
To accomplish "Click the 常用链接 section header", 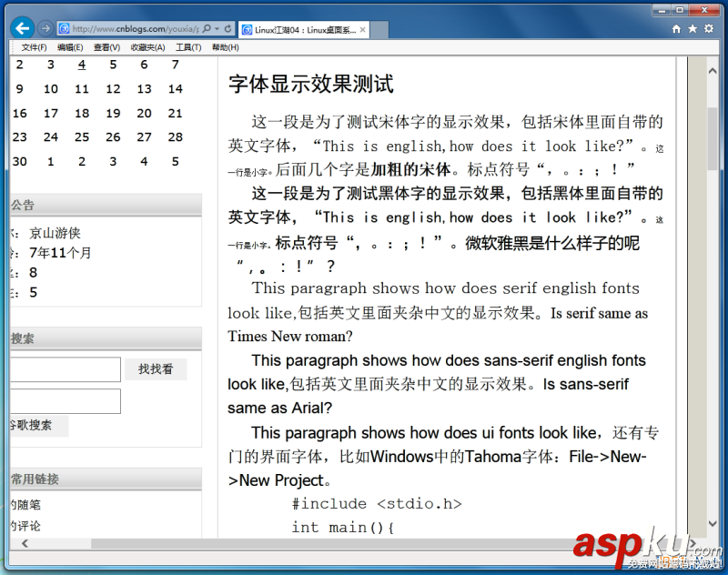I will pos(106,479).
